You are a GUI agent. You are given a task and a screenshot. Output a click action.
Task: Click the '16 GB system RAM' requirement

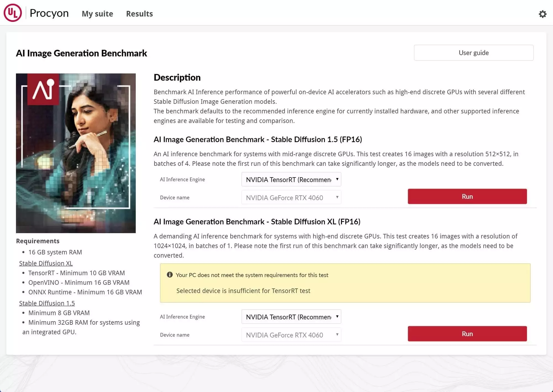point(55,252)
